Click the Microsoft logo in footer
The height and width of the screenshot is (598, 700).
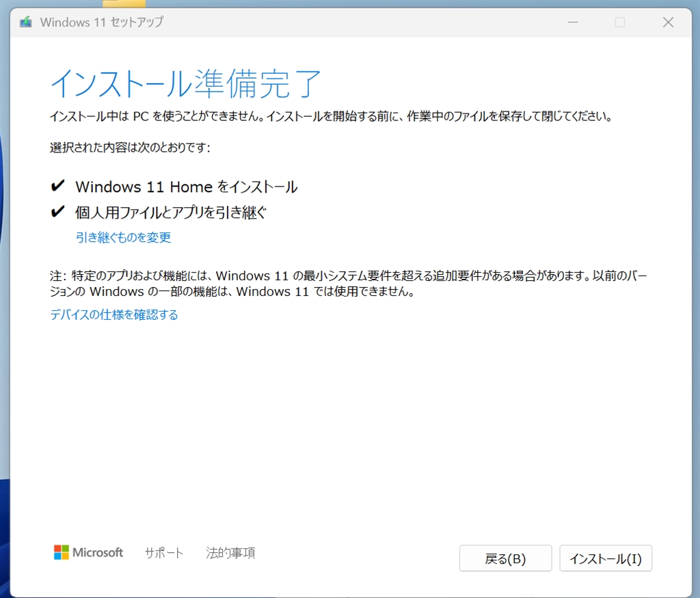(88, 552)
